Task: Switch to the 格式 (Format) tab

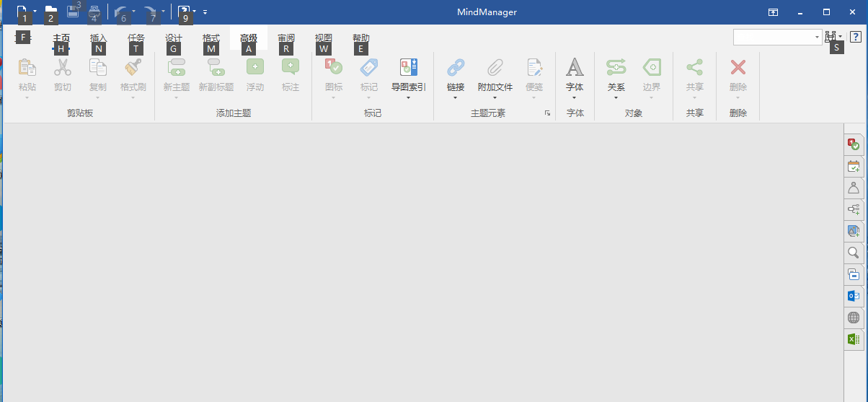Action: [211, 38]
